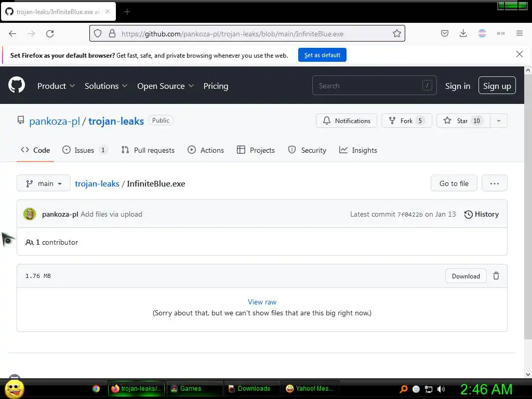Open the Code tab
Viewport: 532px width, 399px height.
click(x=35, y=150)
